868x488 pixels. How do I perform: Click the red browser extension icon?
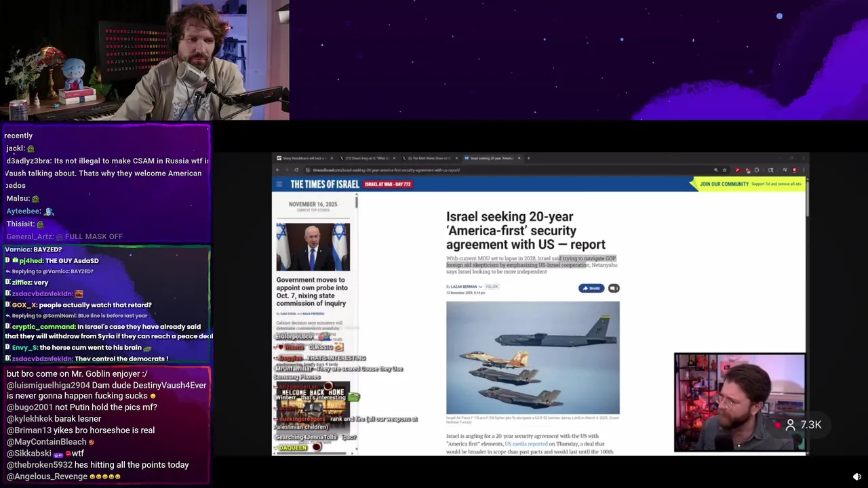coord(738,170)
